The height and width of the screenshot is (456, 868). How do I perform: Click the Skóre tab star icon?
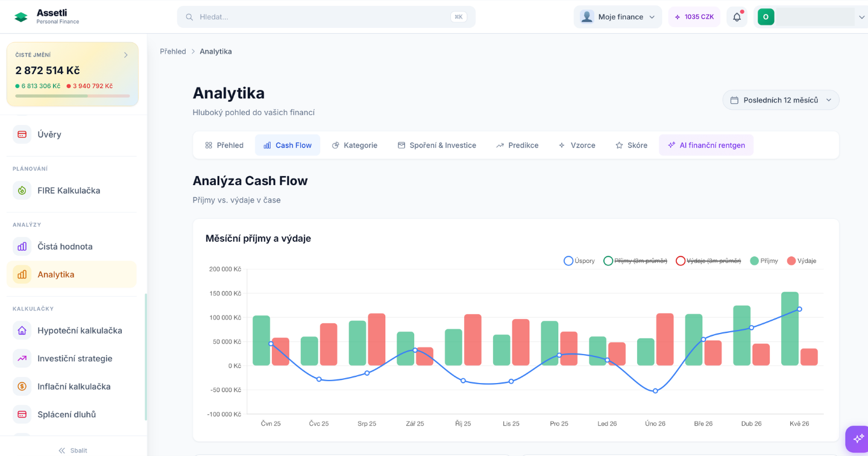[x=619, y=145]
